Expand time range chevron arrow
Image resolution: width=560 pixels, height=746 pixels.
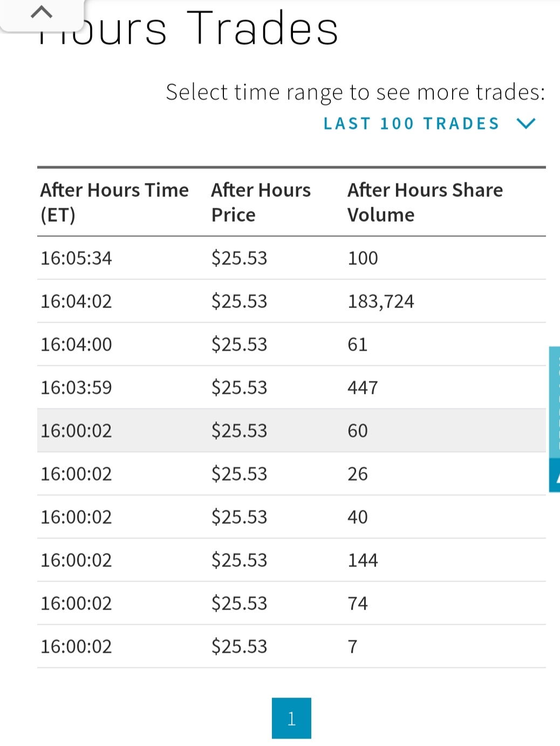pyautogui.click(x=525, y=124)
